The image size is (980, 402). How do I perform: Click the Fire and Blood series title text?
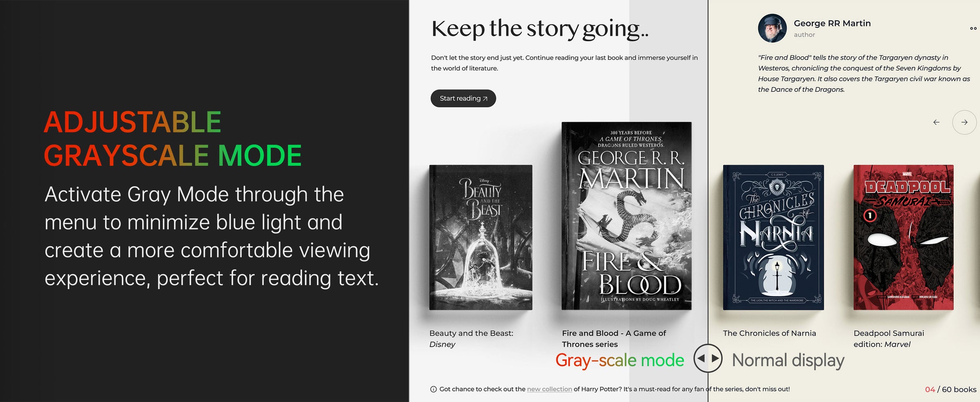(x=614, y=339)
